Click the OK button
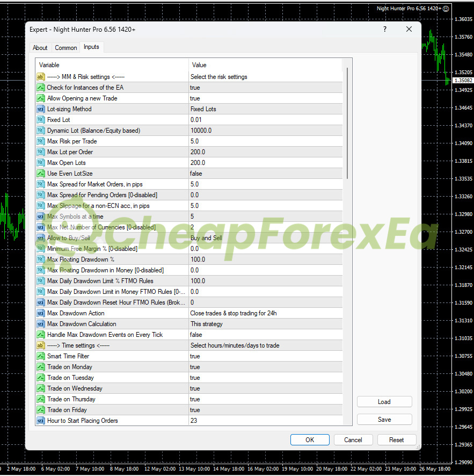 310,440
